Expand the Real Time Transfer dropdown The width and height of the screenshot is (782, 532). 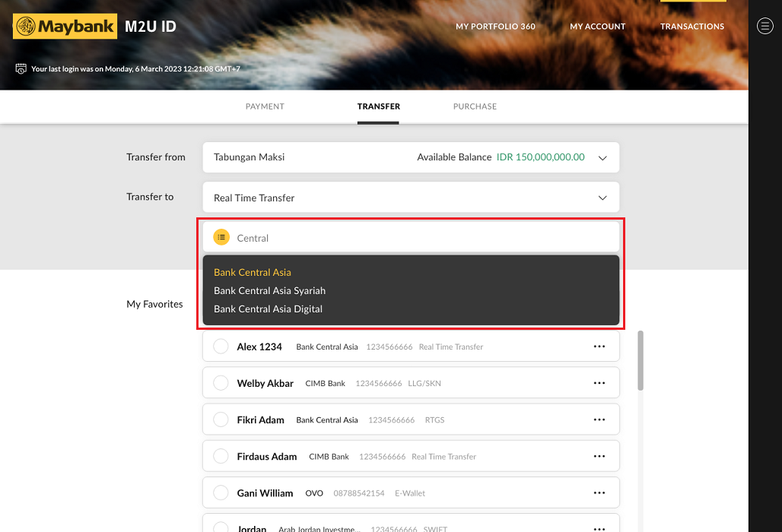(x=602, y=198)
